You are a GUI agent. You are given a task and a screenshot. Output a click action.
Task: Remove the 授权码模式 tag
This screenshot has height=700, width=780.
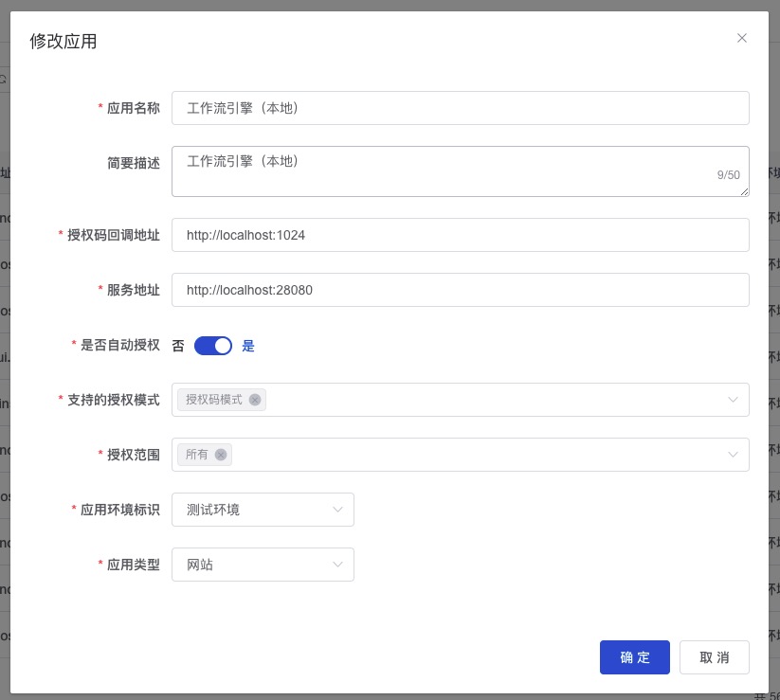coord(255,400)
